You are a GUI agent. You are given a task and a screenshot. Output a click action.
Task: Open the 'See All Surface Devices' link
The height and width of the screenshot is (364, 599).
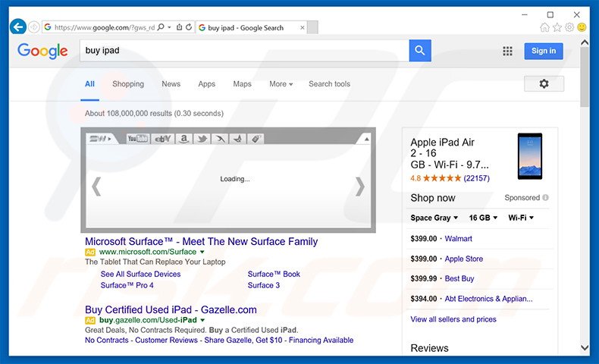coord(140,274)
